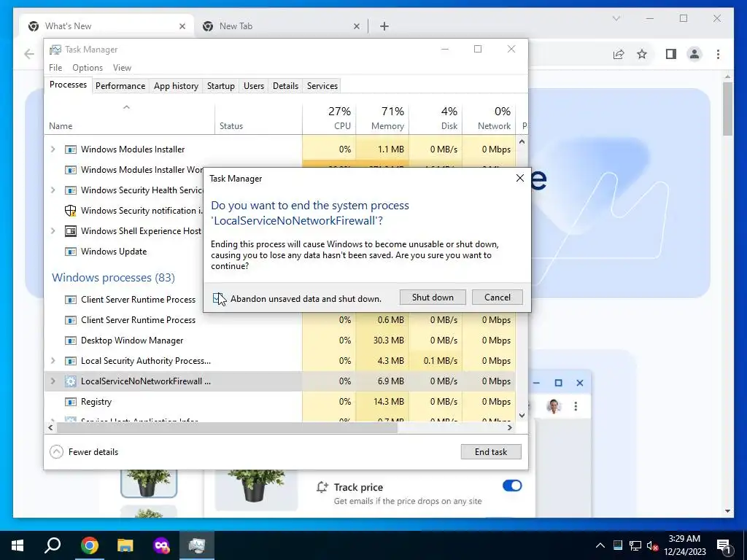Sort processes by the Status column

[x=258, y=118]
